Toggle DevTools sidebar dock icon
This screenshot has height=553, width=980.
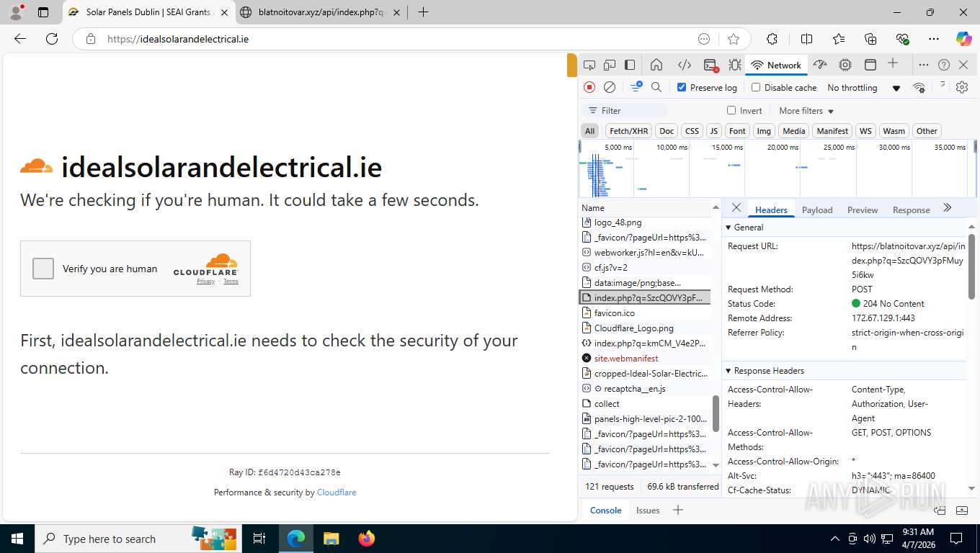pos(630,65)
